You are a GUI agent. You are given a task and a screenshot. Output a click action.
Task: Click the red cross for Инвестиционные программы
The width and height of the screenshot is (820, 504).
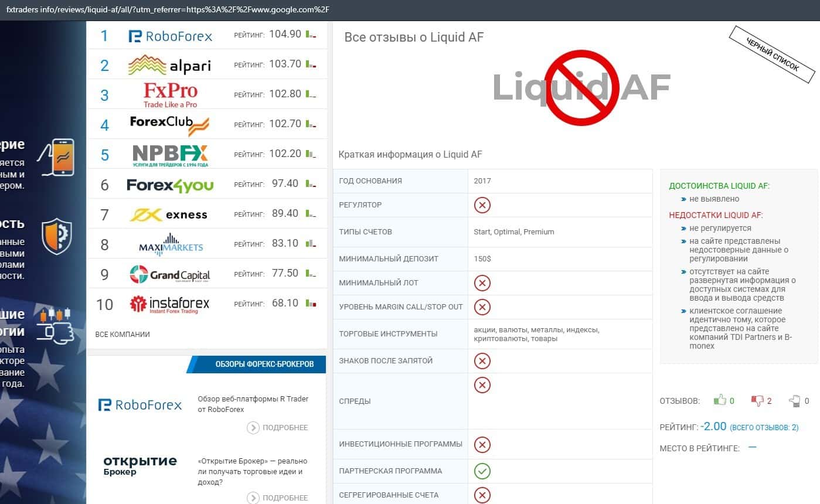pos(482,445)
